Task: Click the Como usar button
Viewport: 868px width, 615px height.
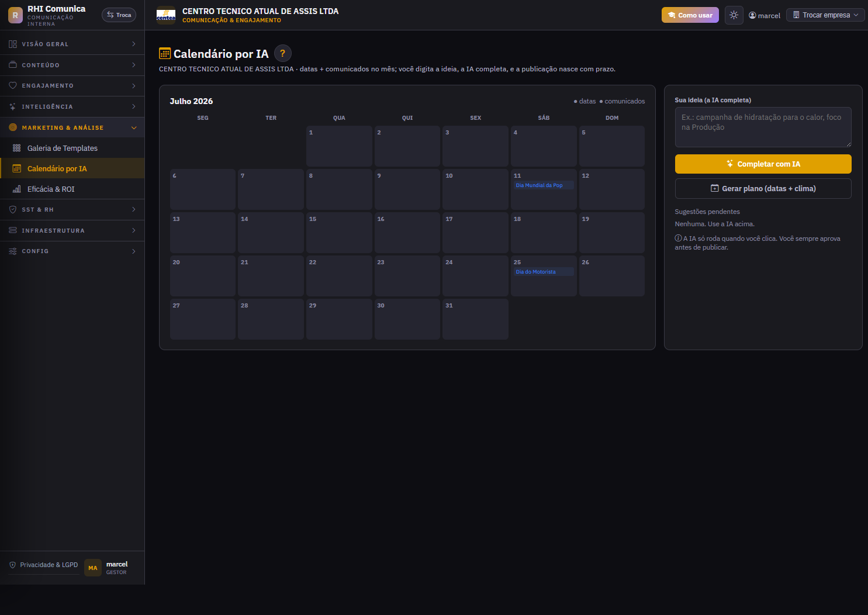Action: point(690,15)
